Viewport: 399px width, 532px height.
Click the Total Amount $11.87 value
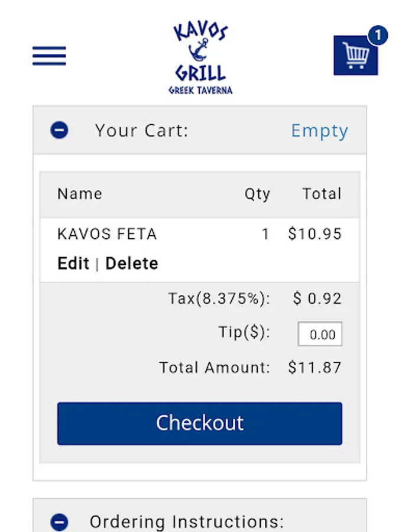314,368
